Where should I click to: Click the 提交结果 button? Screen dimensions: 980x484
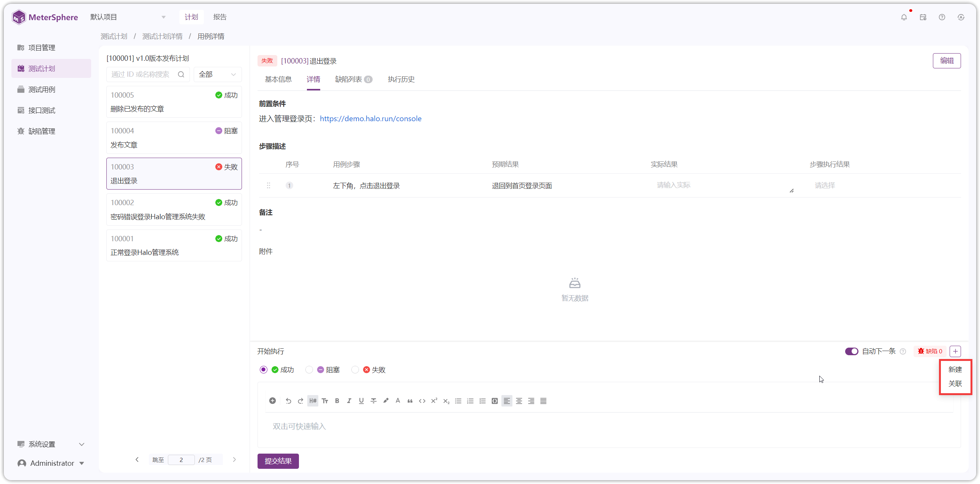[x=278, y=461]
